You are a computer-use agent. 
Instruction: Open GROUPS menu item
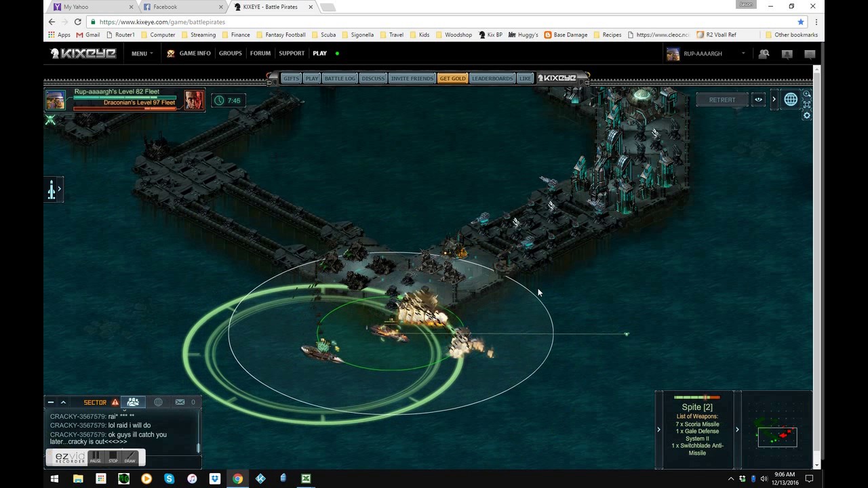[231, 54]
